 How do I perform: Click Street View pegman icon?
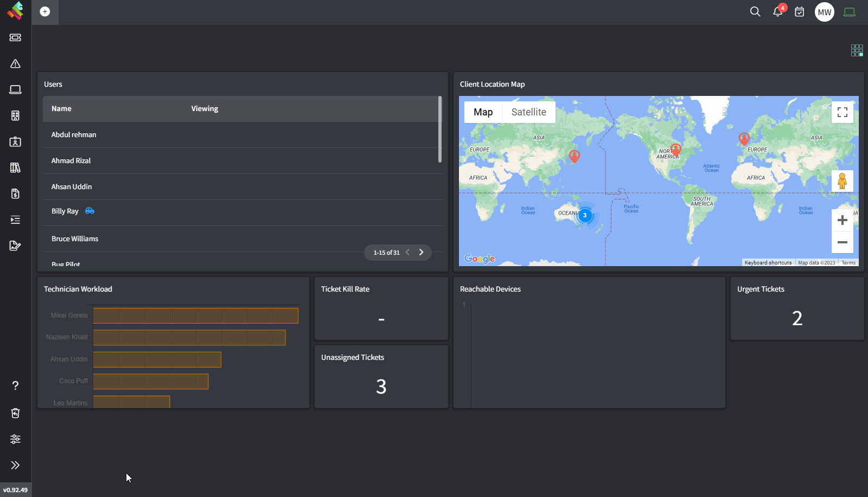click(843, 181)
